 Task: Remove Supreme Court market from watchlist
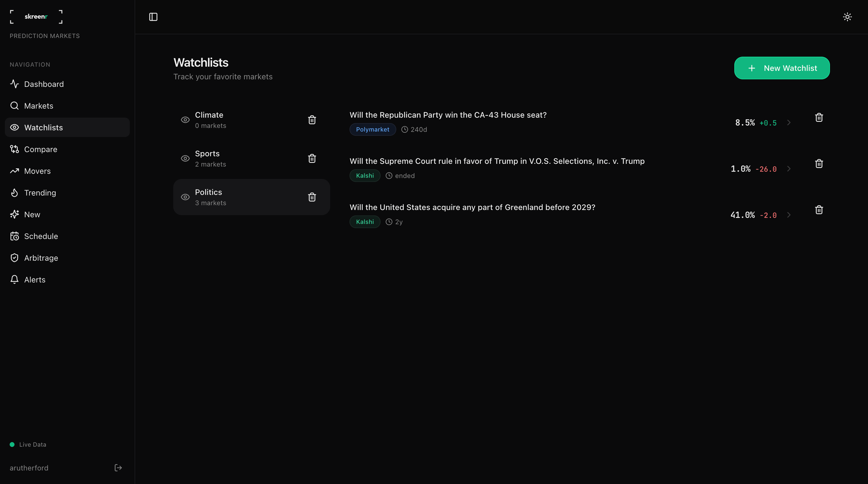(819, 164)
